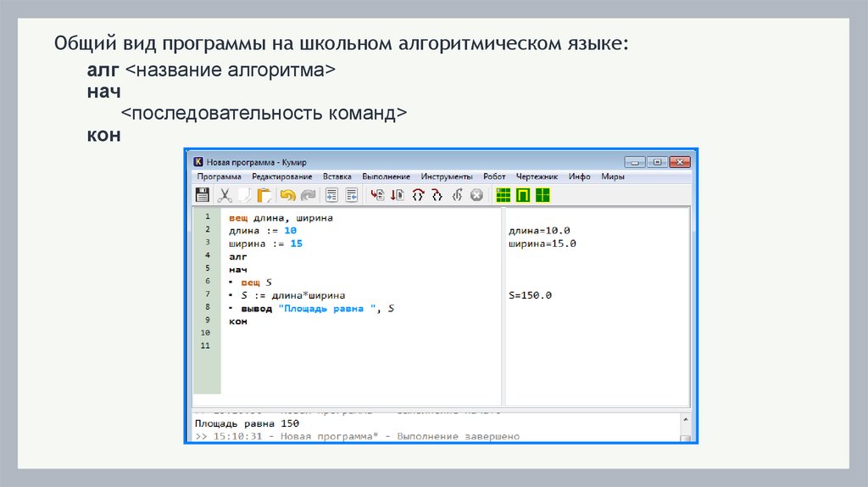Click the run to cursor down-arrow icon
This screenshot has height=487, width=868.
coord(398,195)
